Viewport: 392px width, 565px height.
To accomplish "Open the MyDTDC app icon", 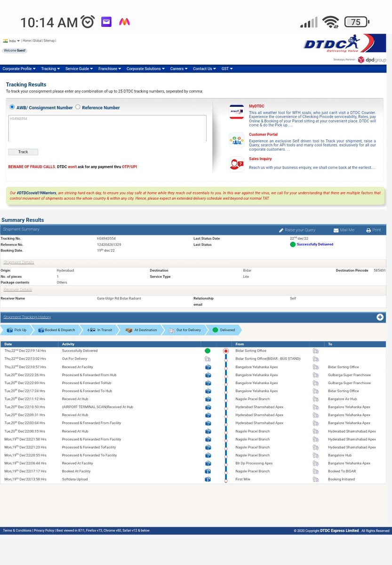I will pos(236,112).
